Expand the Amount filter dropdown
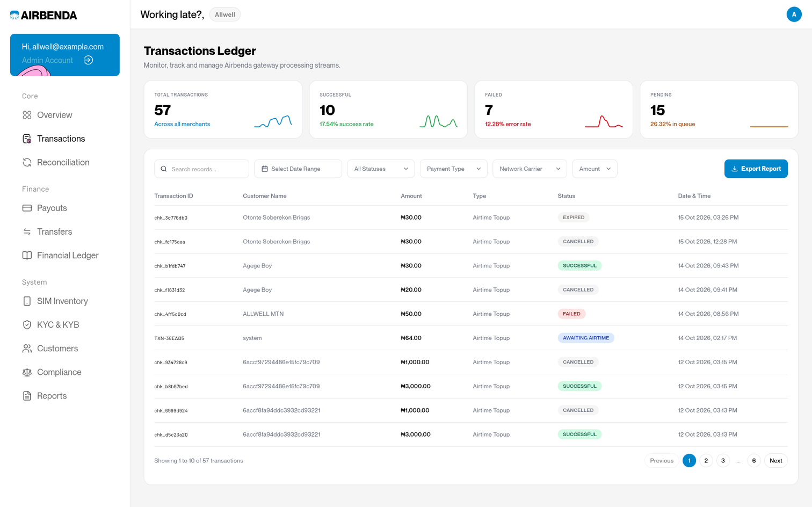Screen dimensions: 812x507 pyautogui.click(x=595, y=169)
